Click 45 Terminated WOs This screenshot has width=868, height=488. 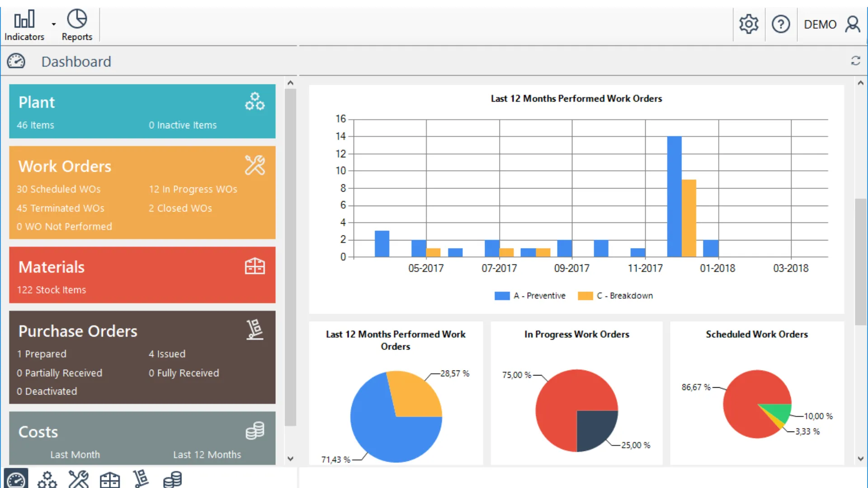tap(61, 208)
